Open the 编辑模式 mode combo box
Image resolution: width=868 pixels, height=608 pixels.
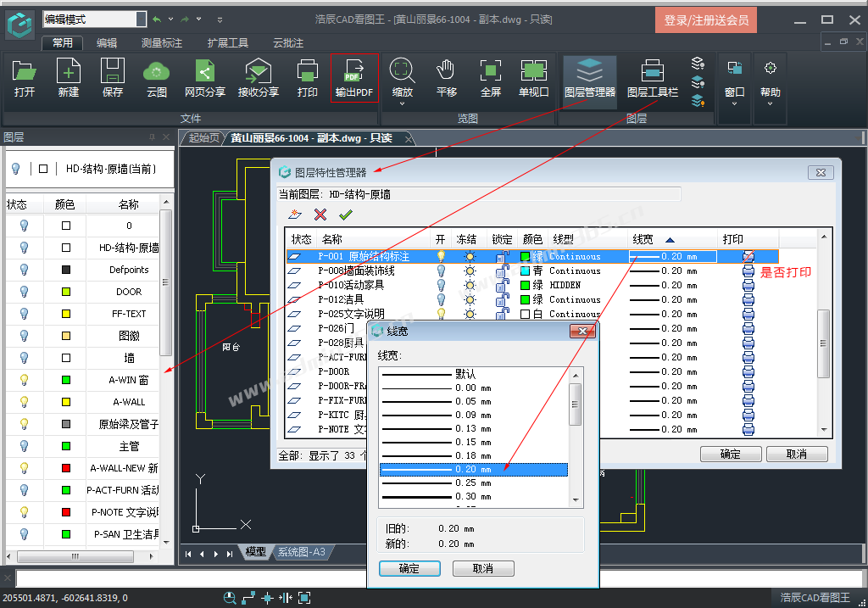click(x=95, y=20)
